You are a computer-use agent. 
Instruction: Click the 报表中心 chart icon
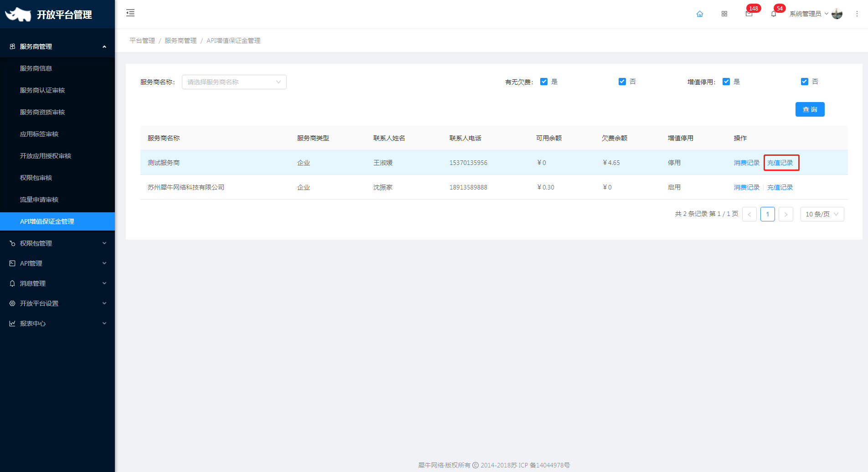click(x=12, y=323)
